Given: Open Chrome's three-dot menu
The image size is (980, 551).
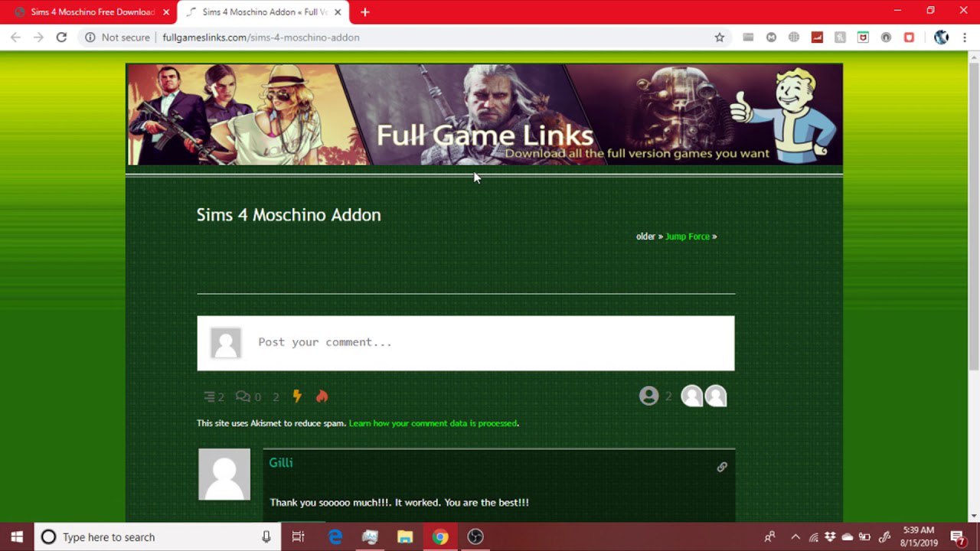Looking at the screenshot, I should pyautogui.click(x=965, y=37).
